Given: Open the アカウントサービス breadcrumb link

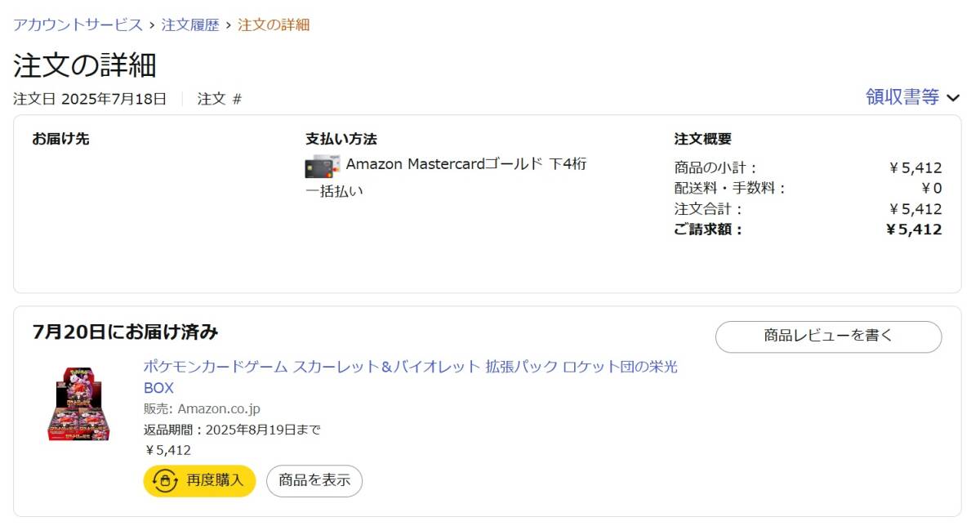Looking at the screenshot, I should pyautogui.click(x=78, y=25).
